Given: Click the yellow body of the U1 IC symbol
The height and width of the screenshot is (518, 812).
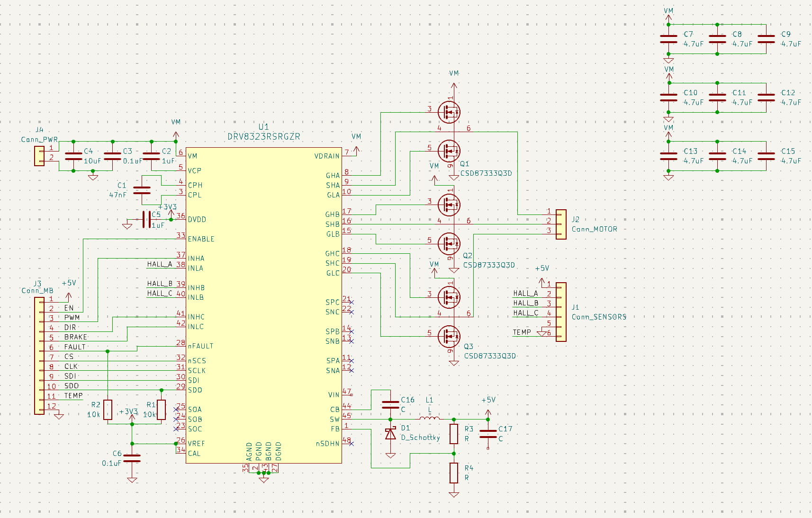Looking at the screenshot, I should click(264, 305).
